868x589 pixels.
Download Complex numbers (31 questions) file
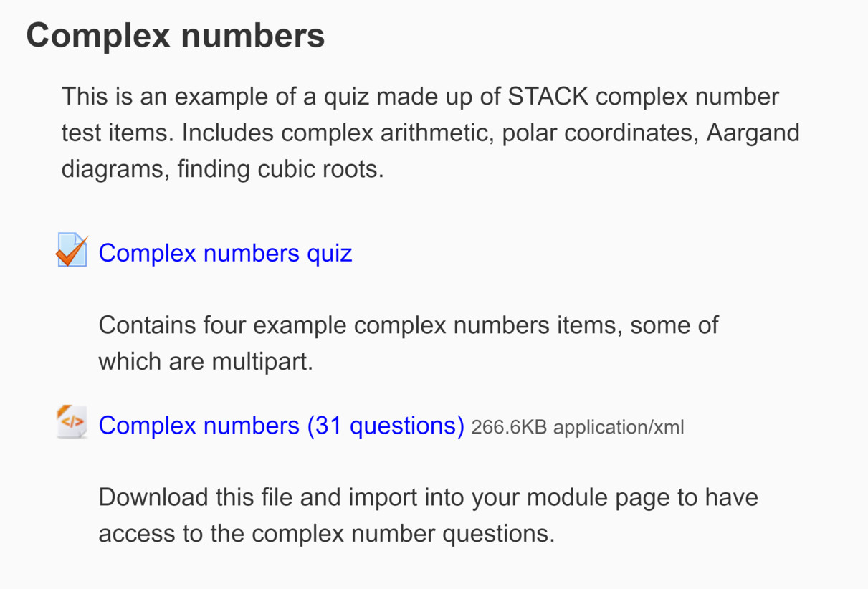point(281,426)
